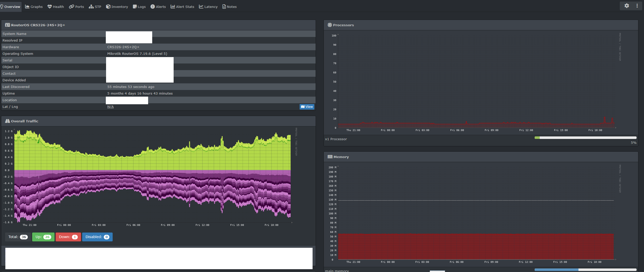Open the Alerts tab

pyautogui.click(x=158, y=7)
